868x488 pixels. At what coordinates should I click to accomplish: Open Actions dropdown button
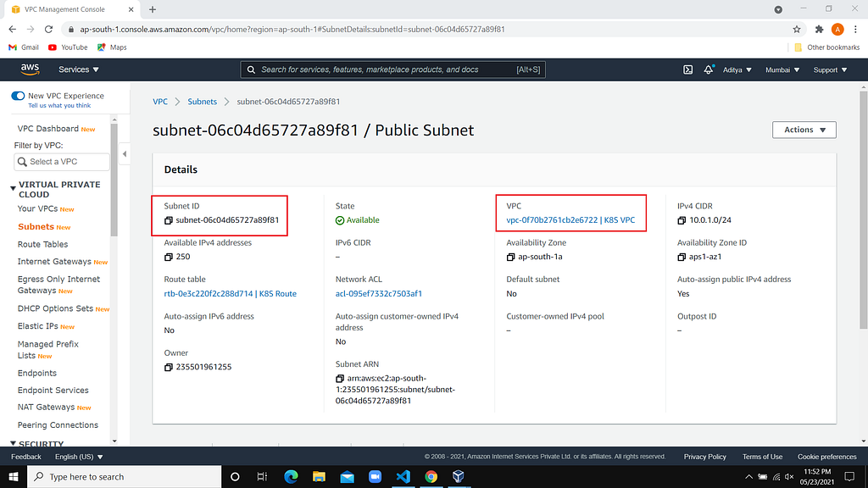click(x=804, y=130)
